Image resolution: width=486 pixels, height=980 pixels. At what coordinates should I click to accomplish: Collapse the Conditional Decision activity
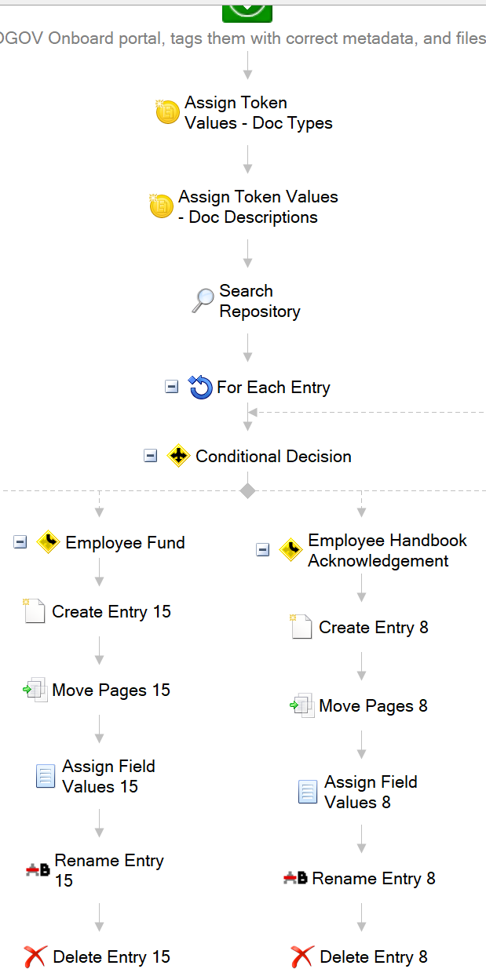(151, 456)
